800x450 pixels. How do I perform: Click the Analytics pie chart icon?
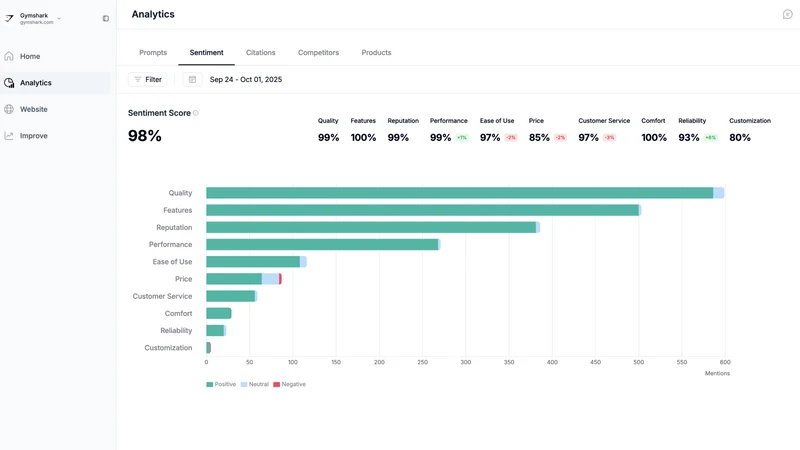pyautogui.click(x=9, y=83)
